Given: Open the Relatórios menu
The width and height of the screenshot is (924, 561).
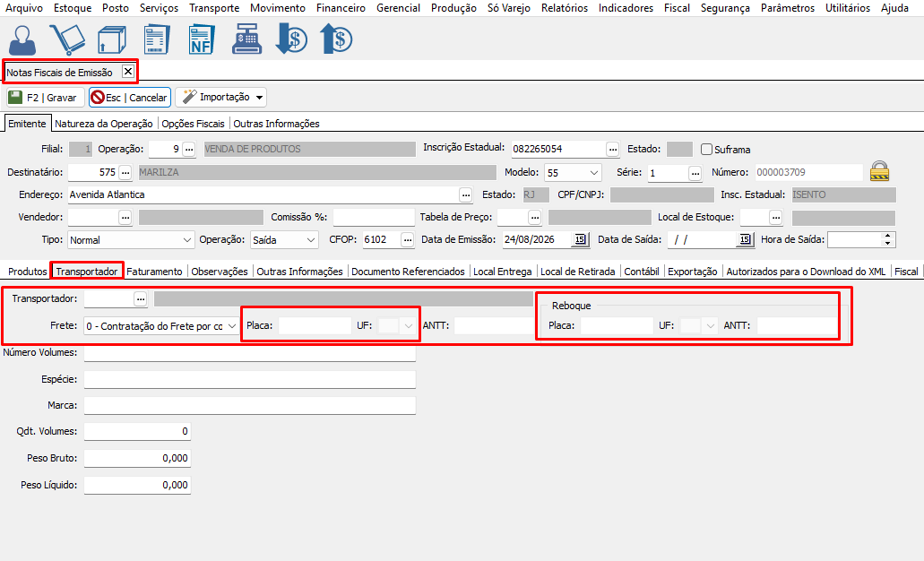Looking at the screenshot, I should (x=565, y=8).
